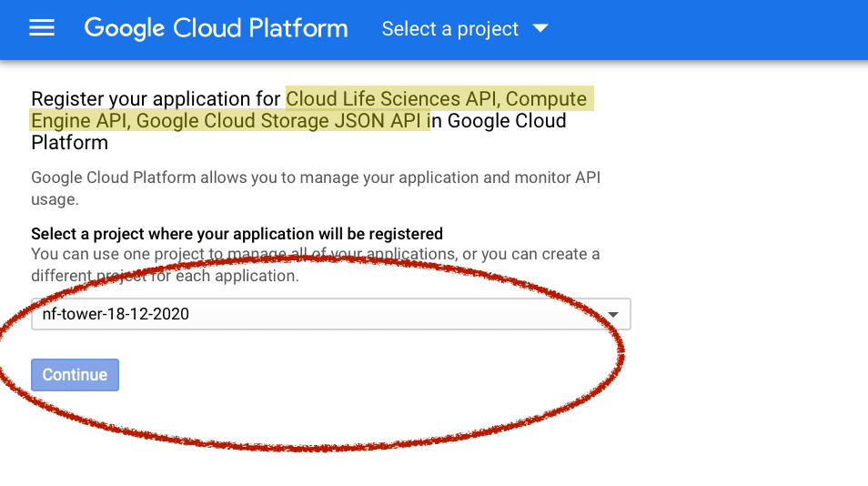Click the Google Cloud Platform logo
The width and height of the screenshot is (868, 486).
click(216, 28)
